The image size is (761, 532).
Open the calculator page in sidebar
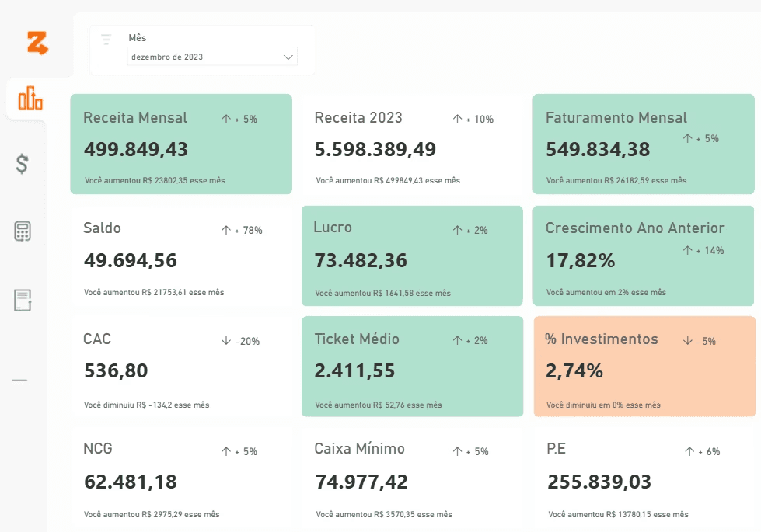[x=23, y=231]
